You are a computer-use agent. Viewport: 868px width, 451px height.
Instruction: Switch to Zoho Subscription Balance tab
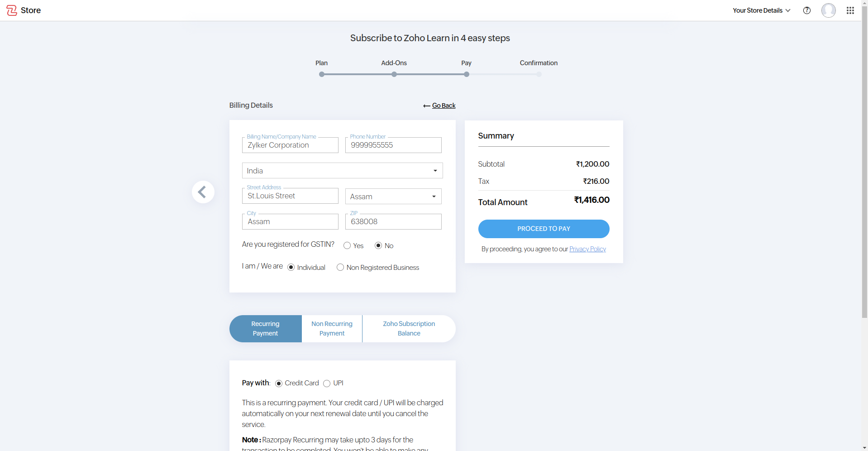(x=409, y=329)
